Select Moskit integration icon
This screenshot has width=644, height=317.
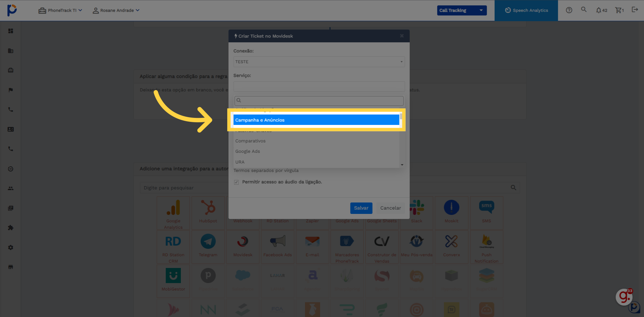451,213
